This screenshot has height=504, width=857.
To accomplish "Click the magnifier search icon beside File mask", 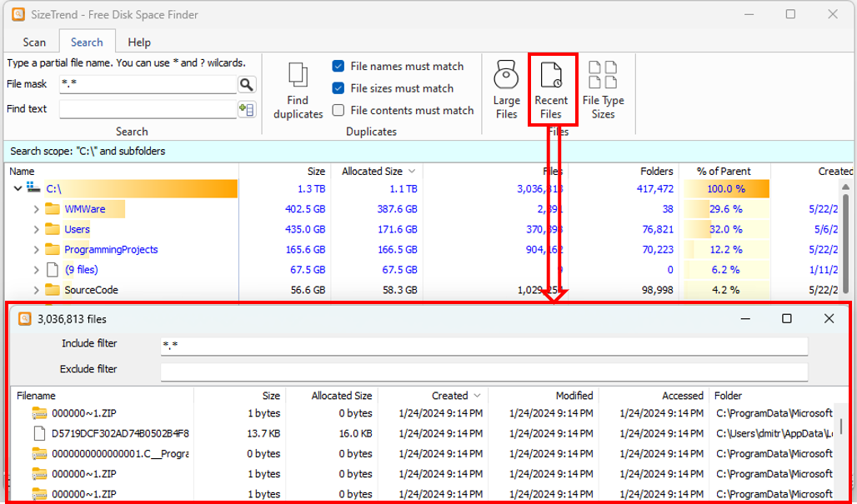I will (247, 84).
